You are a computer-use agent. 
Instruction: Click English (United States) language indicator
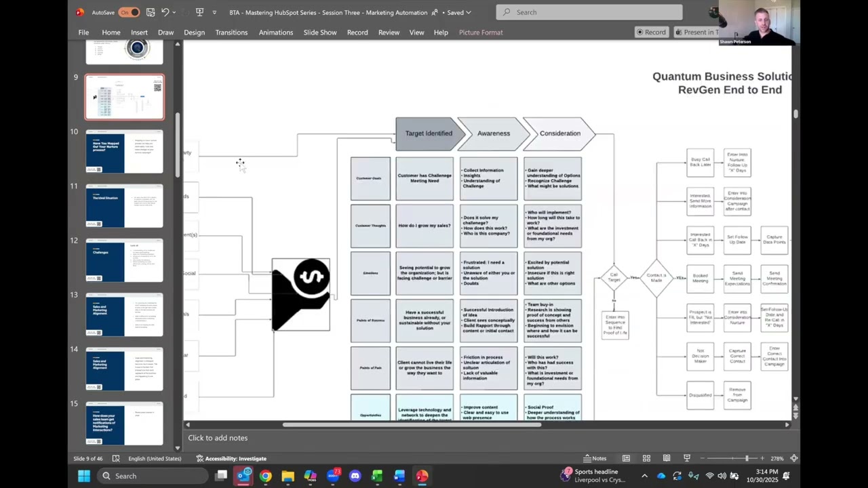click(x=155, y=458)
